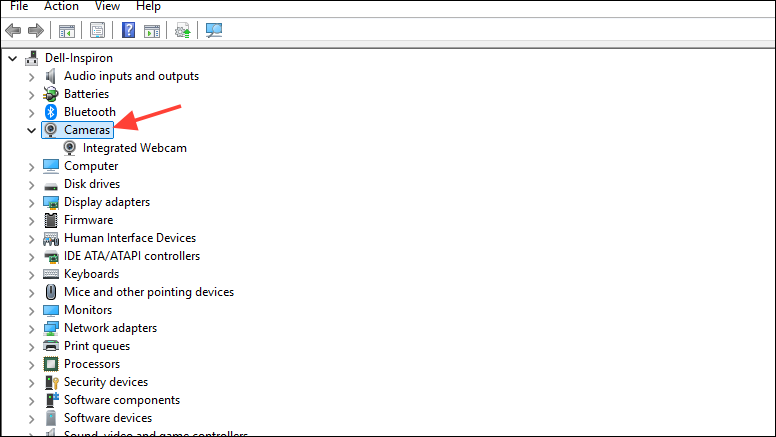
Task: Click the Processors icon
Action: (50, 364)
